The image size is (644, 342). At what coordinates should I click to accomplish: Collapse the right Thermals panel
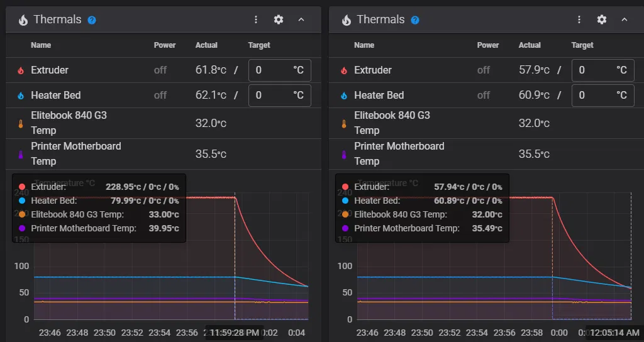click(x=625, y=19)
